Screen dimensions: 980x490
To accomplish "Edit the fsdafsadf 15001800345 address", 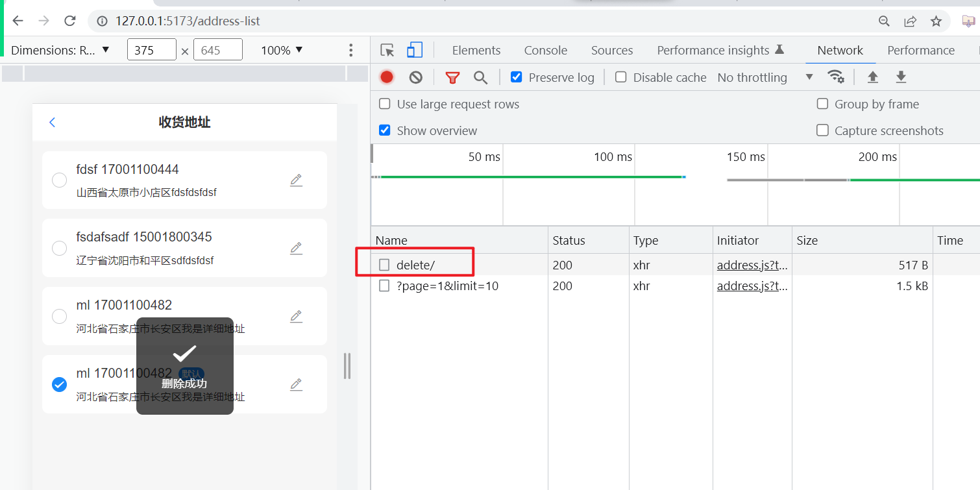I will click(296, 248).
